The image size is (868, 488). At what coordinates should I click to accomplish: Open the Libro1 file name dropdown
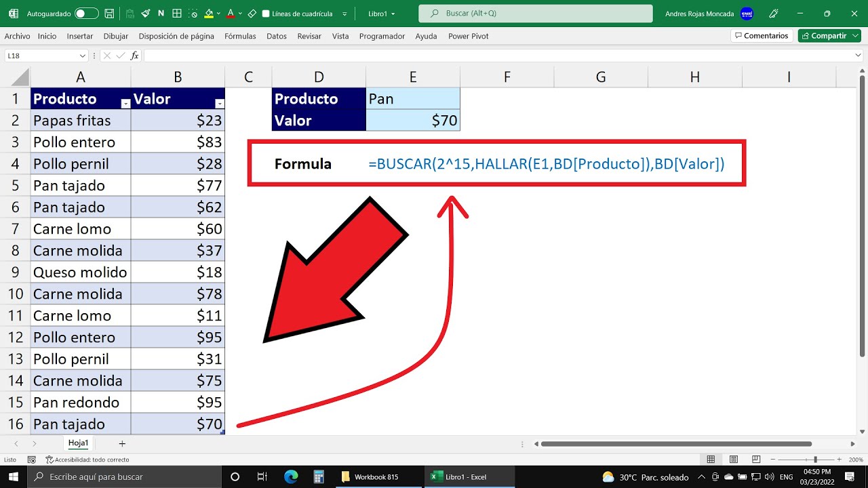(382, 14)
